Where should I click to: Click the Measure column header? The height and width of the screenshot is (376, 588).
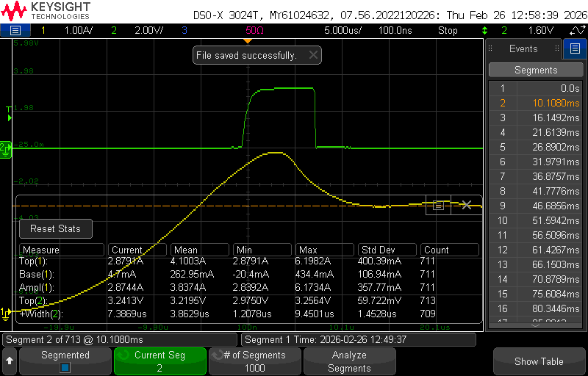tap(62, 250)
